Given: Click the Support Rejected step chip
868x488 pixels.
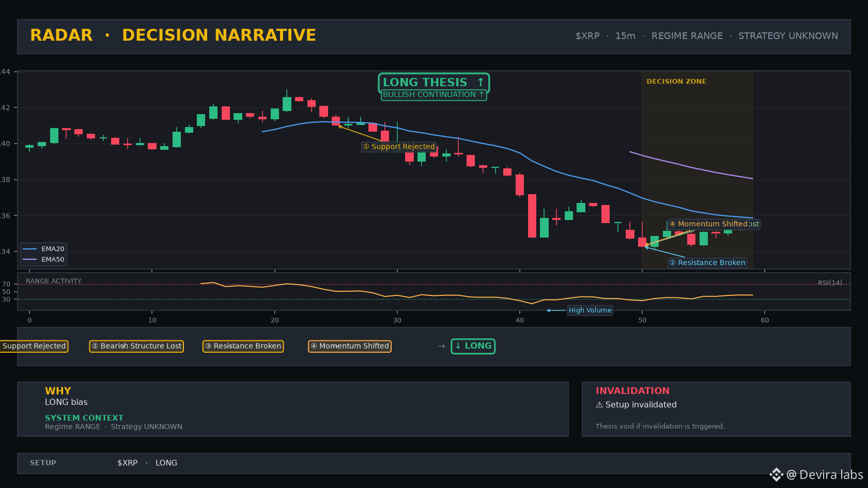Looking at the screenshot, I should tap(34, 346).
